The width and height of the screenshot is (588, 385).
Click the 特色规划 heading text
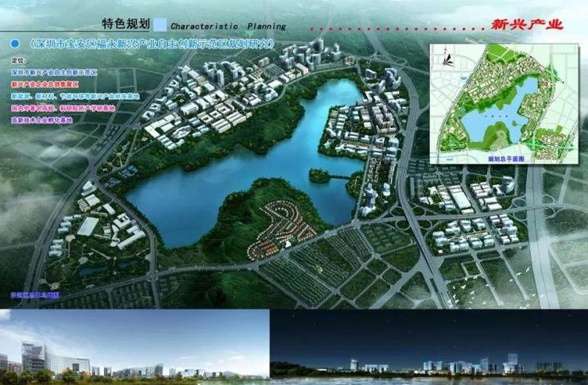pyautogui.click(x=126, y=24)
